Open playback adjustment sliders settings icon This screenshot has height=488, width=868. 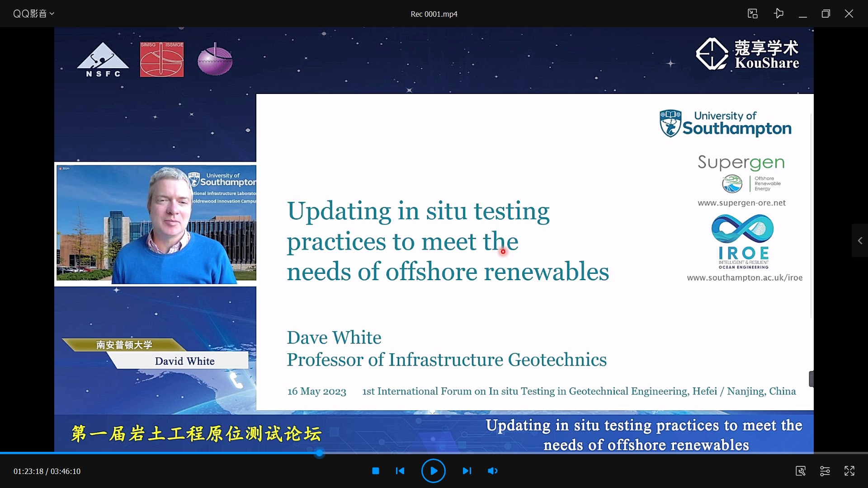click(825, 471)
